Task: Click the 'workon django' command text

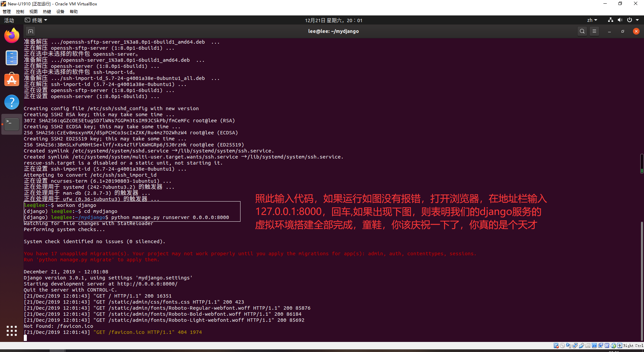Action: pyautogui.click(x=76, y=205)
